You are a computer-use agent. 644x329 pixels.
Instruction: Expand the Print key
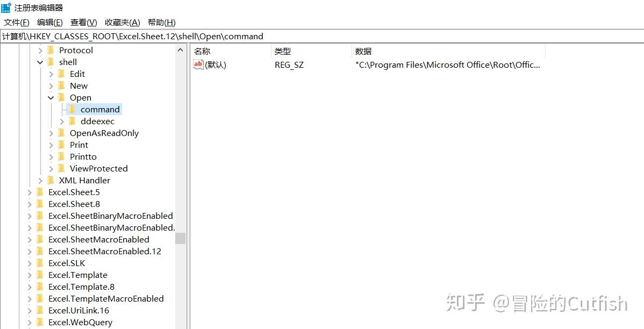pos(51,145)
